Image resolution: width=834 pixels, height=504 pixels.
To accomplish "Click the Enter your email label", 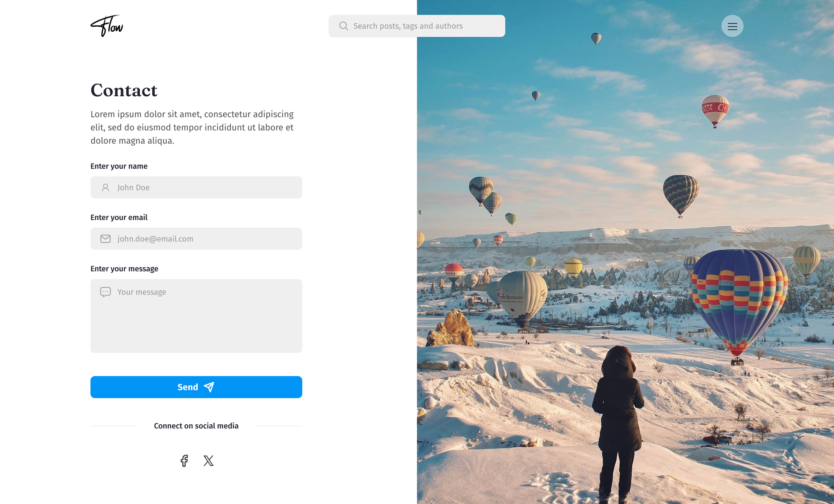I will pyautogui.click(x=119, y=217).
